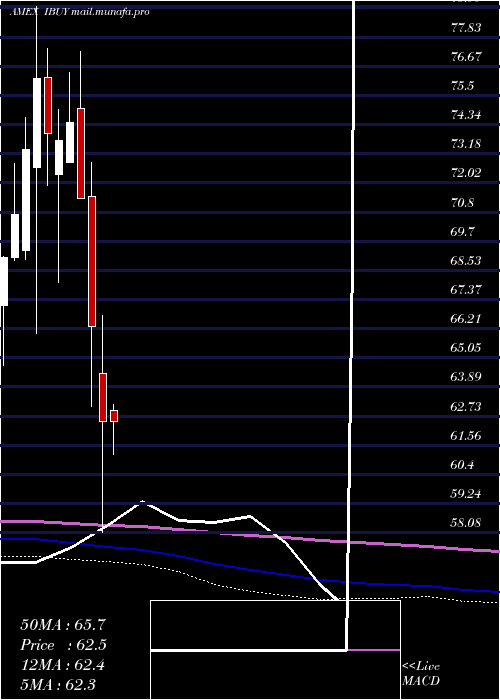Click the 72.02 price axis label
The width and height of the screenshot is (500, 700).
466,173
